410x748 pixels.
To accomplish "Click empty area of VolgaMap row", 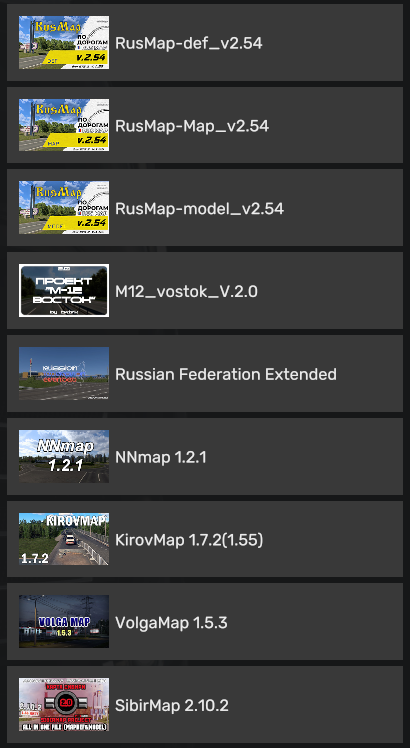I will pos(315,622).
